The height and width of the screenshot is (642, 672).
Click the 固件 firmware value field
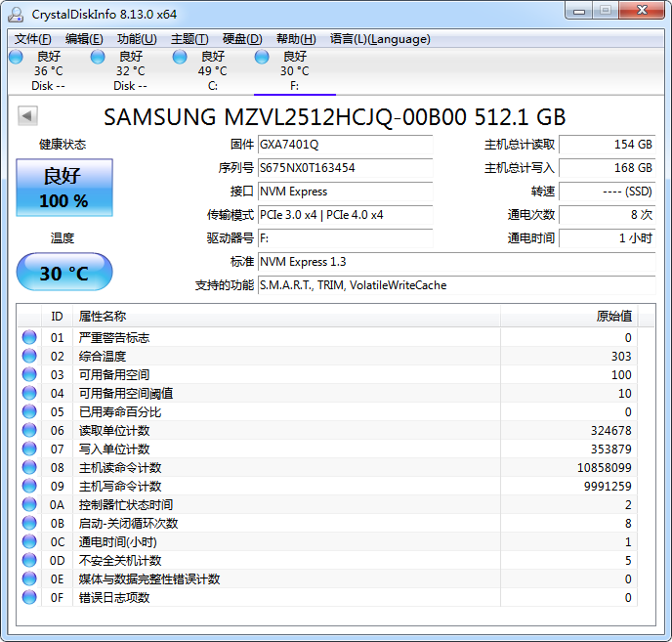(344, 145)
